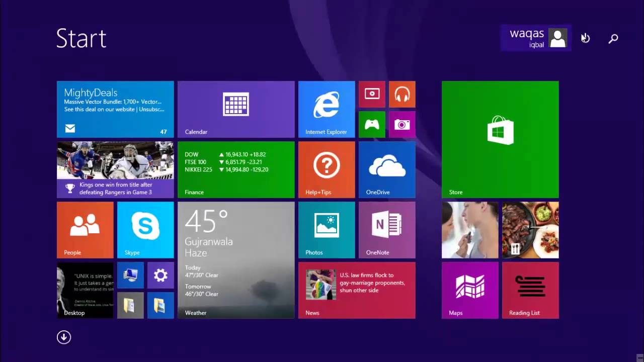
Task: Open the People tile
Action: pyautogui.click(x=85, y=230)
